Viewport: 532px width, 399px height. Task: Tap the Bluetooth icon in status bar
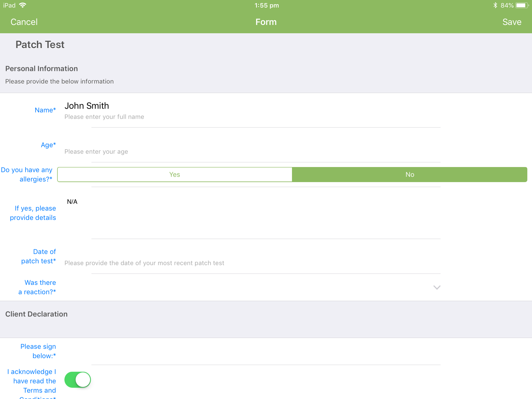[495, 5]
